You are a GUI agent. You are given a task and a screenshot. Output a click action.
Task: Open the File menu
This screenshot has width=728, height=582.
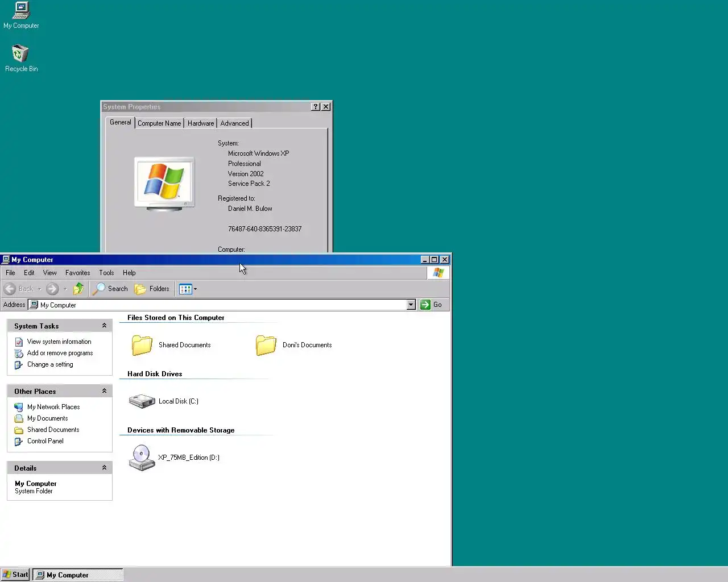click(x=10, y=273)
